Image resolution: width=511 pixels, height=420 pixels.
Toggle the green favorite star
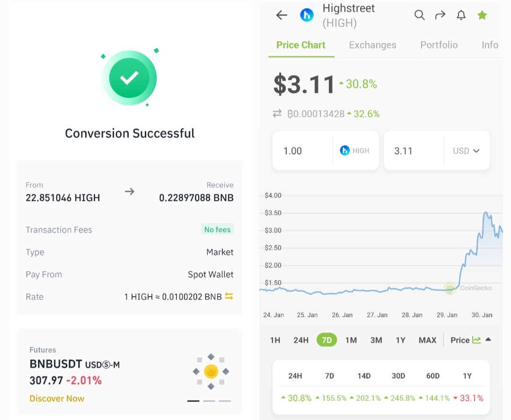pos(482,15)
